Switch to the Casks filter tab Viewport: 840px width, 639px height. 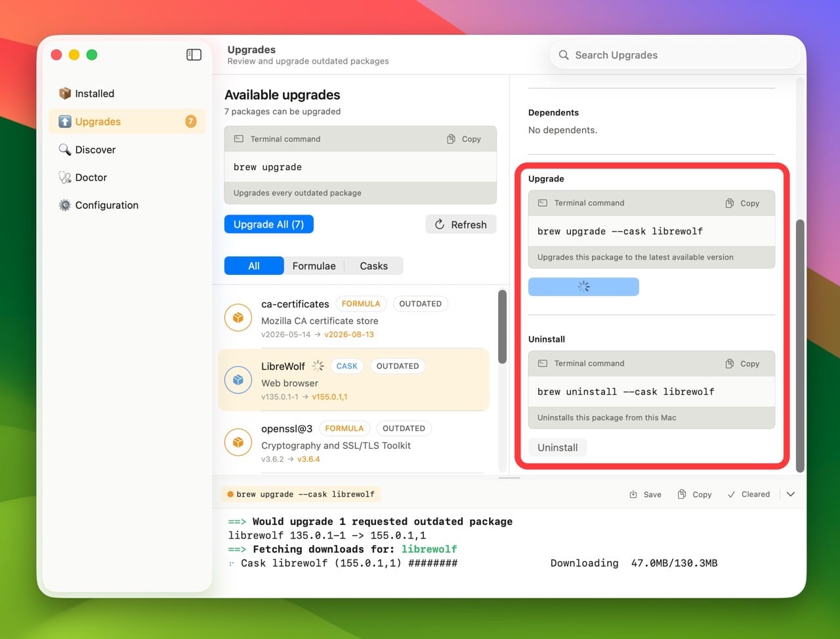tap(373, 266)
